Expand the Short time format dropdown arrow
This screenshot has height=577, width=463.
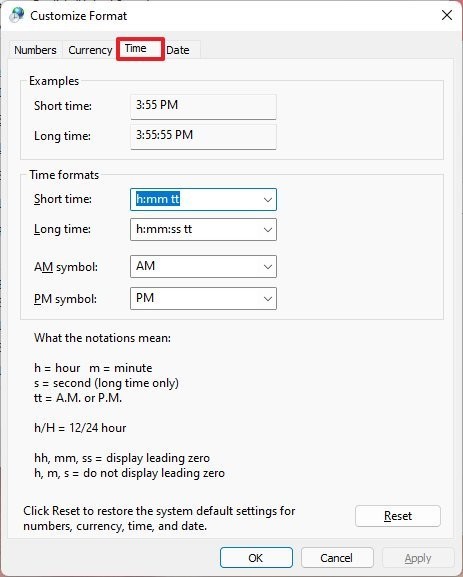pos(268,199)
